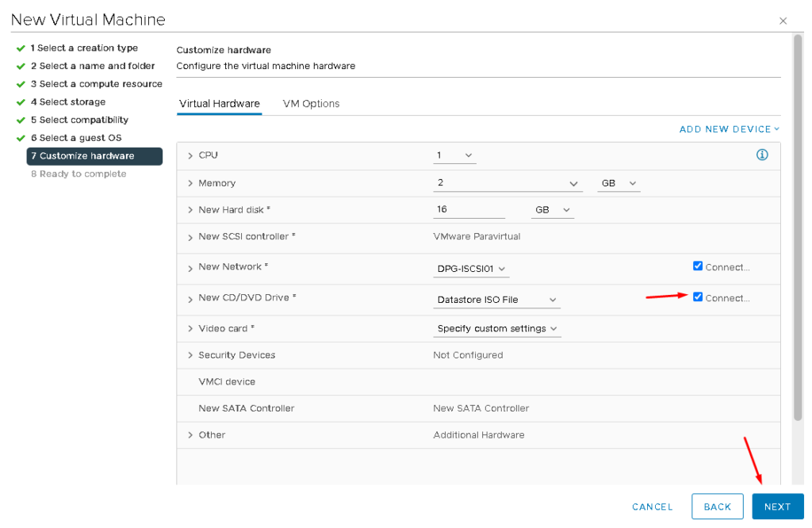Expand the New CD/DVD Drive row
Image resolution: width=812 pixels, height=528 pixels.
(190, 299)
